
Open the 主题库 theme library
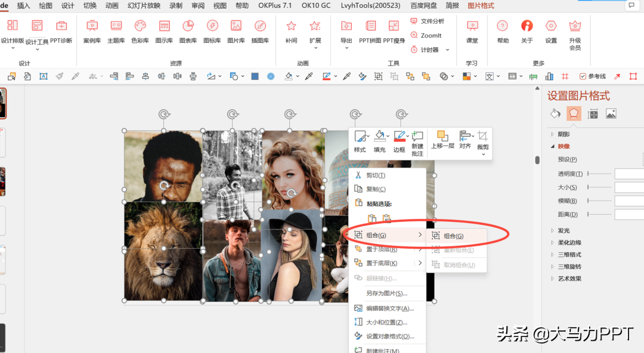point(116,32)
